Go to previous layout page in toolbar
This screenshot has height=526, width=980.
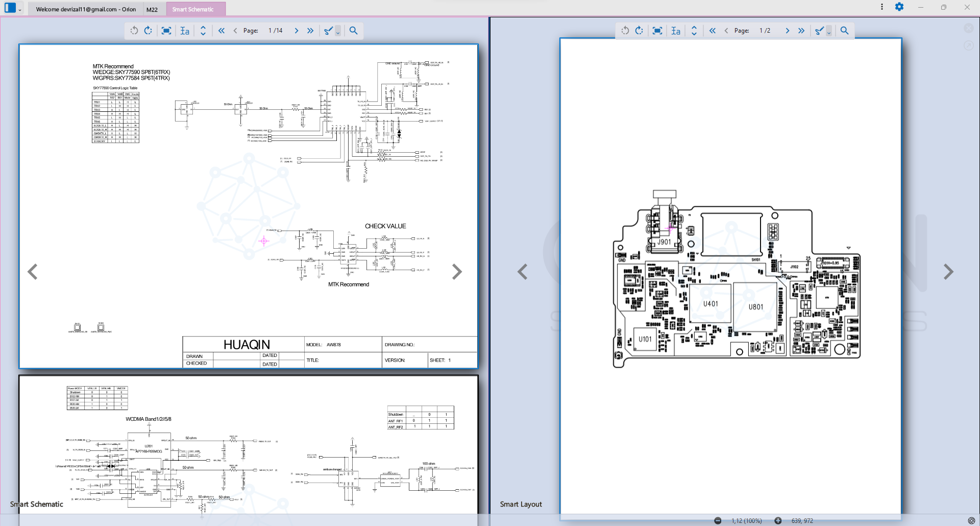click(726, 31)
